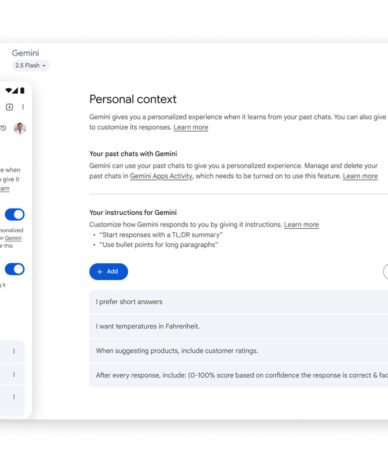Expand the 2.5 Flash model dropdown
The image size is (388, 462).
pyautogui.click(x=30, y=65)
